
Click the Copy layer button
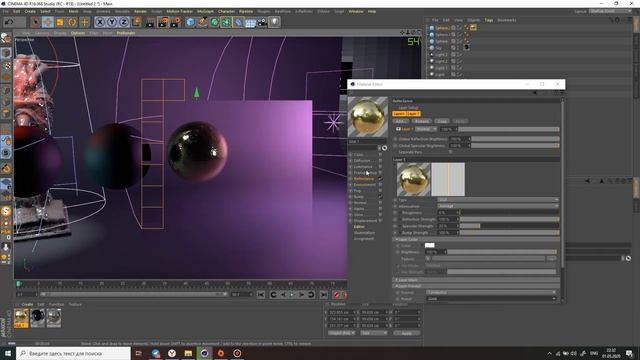coord(442,121)
